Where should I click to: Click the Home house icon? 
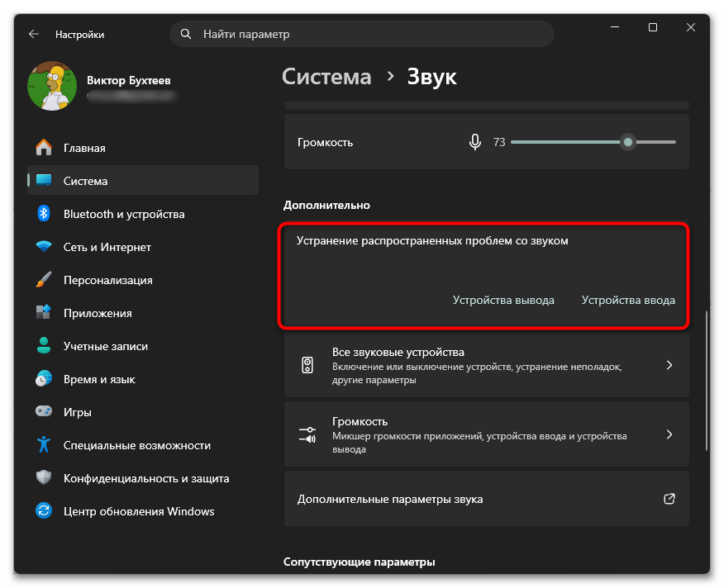coord(44,148)
